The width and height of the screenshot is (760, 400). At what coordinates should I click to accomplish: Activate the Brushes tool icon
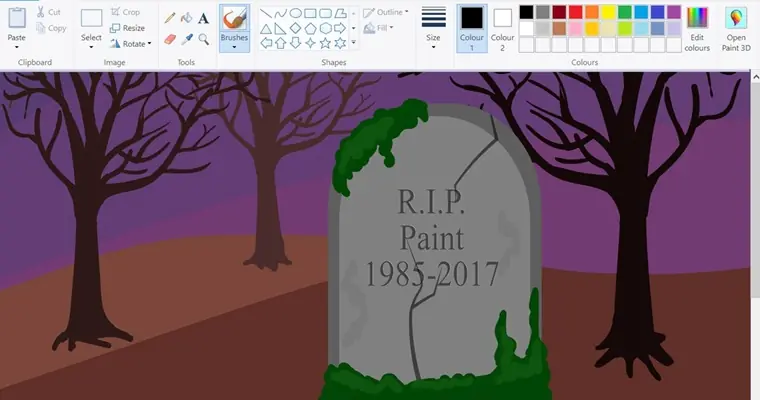pyautogui.click(x=235, y=19)
